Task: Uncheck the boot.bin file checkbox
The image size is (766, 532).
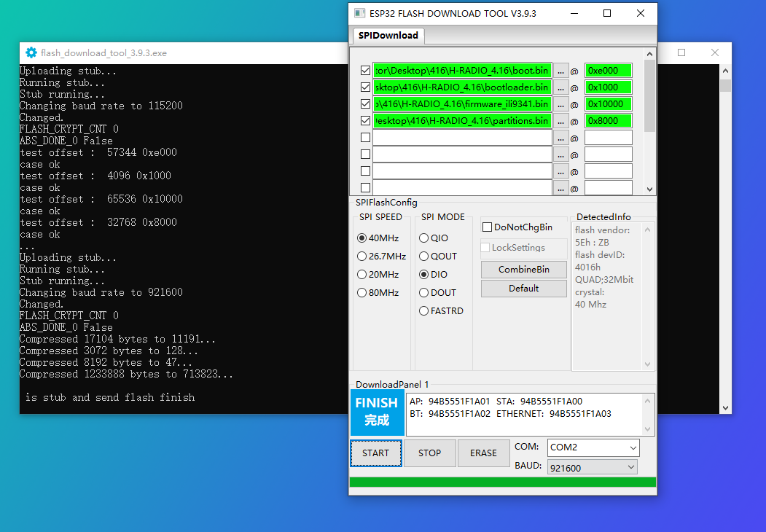Action: coord(365,71)
